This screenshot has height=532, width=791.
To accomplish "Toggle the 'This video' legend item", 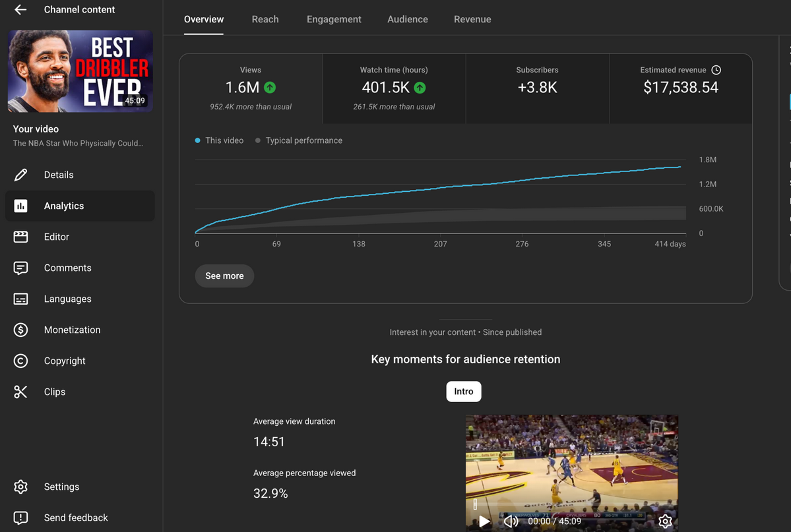I will (x=220, y=140).
